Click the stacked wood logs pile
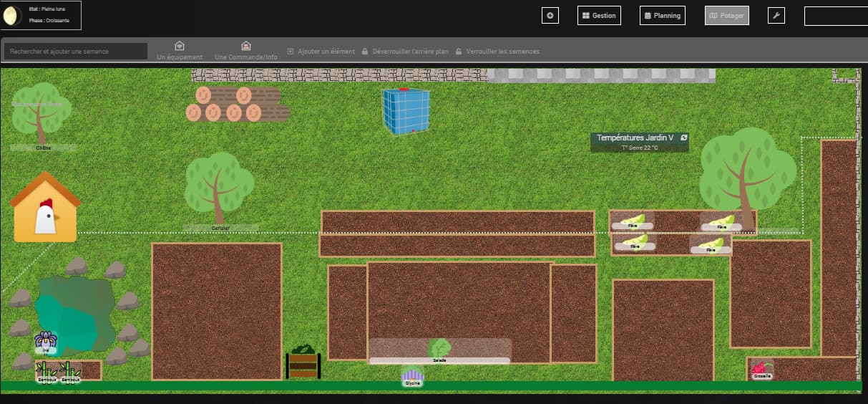The height and width of the screenshot is (404, 868). click(x=237, y=104)
